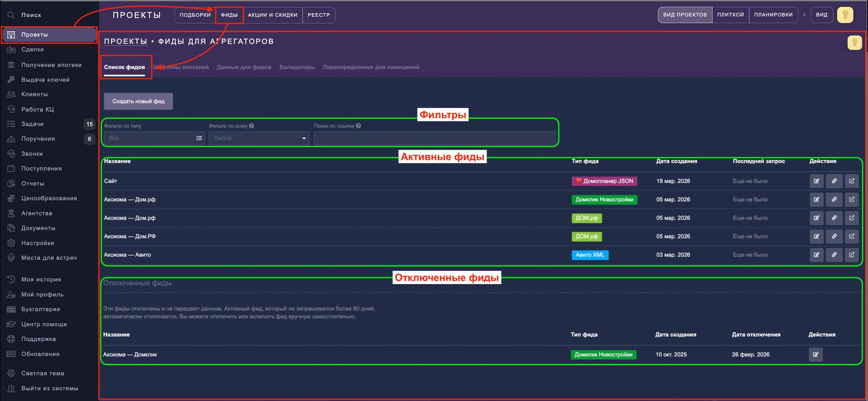
Task: Open the Акции и скидки tab
Action: 273,15
